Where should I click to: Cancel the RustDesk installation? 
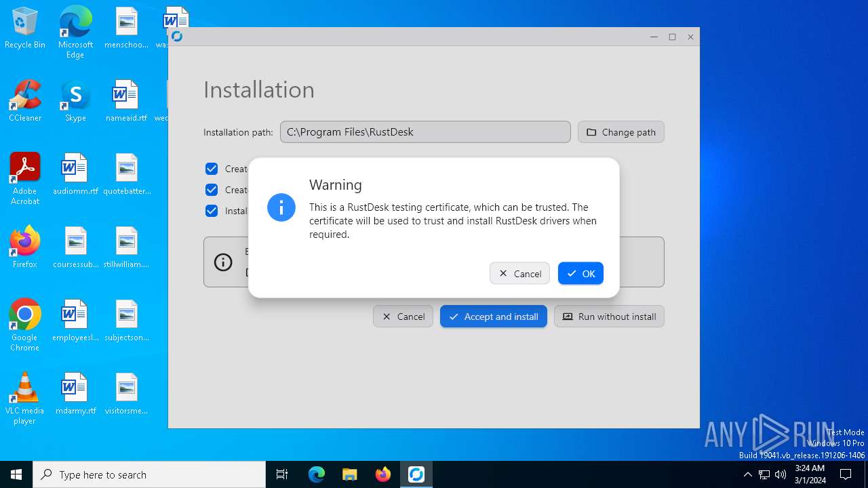[403, 317]
